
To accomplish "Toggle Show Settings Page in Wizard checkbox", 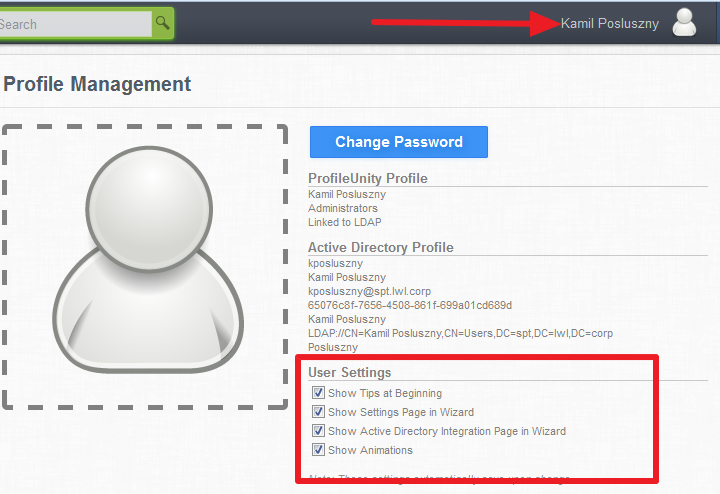I will pos(318,412).
